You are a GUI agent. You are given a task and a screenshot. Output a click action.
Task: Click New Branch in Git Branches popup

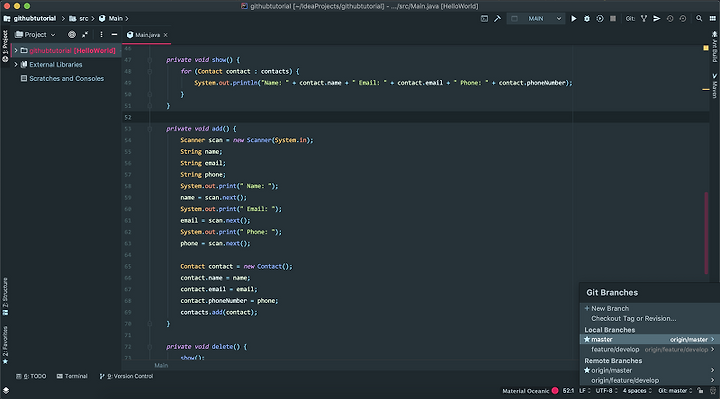click(x=650, y=308)
